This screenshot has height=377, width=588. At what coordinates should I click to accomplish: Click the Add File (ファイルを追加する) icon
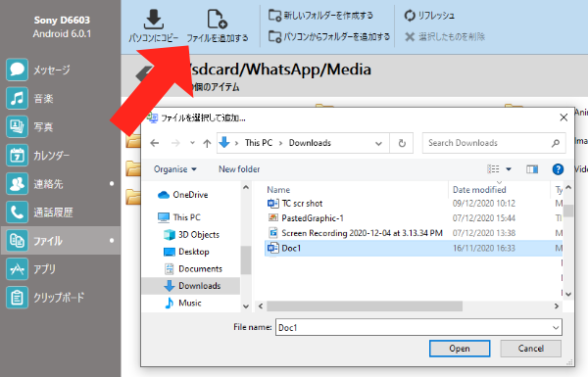(x=218, y=20)
